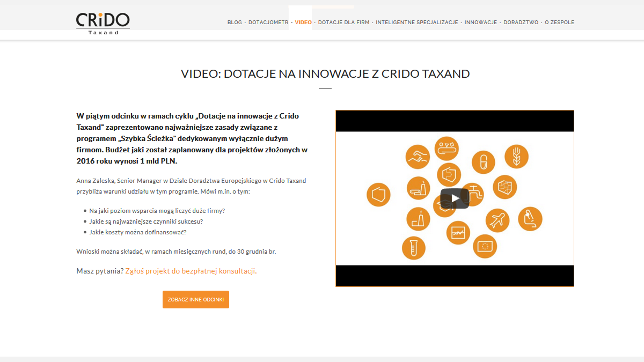Select the Video navigation tab

(303, 23)
